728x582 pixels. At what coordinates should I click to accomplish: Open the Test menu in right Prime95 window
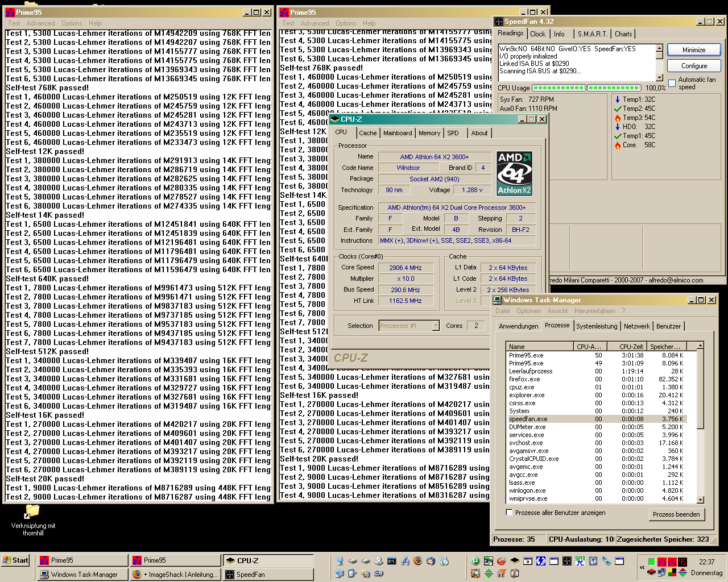click(x=288, y=23)
